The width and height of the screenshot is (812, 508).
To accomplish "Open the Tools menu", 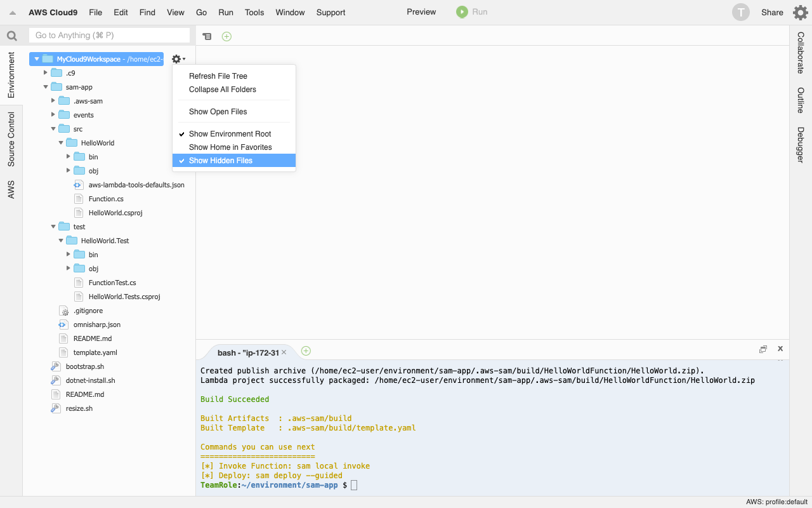I will 254,12.
